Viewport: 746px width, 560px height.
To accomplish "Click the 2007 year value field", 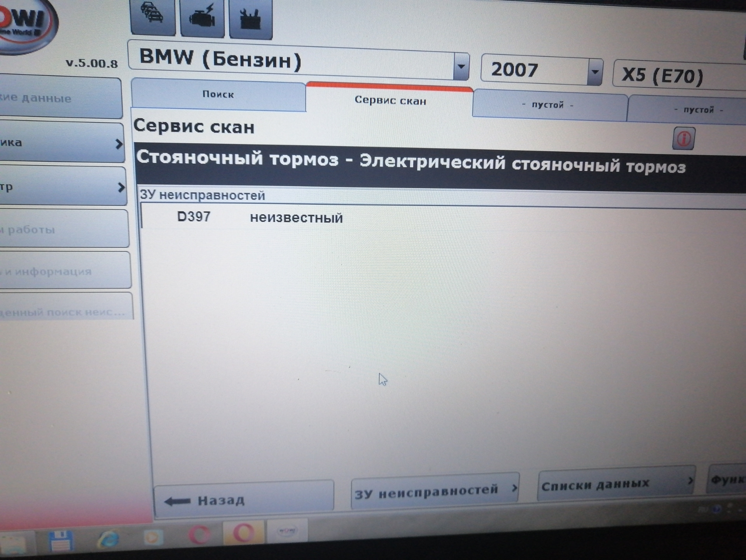I will coord(535,70).
